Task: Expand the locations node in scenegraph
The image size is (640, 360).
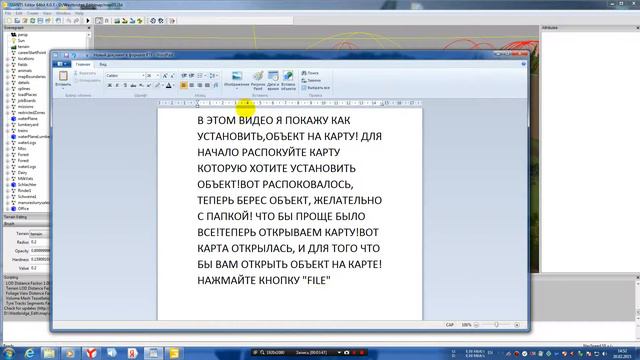Action: pyautogui.click(x=8, y=58)
